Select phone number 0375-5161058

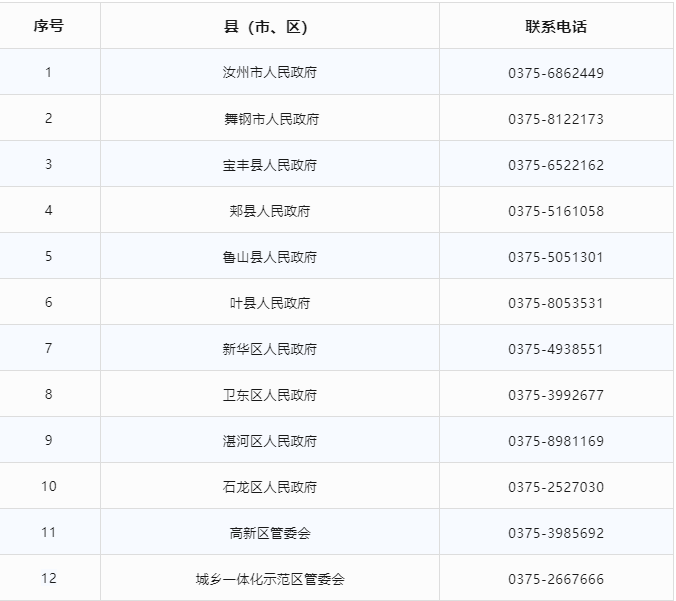pyautogui.click(x=556, y=211)
